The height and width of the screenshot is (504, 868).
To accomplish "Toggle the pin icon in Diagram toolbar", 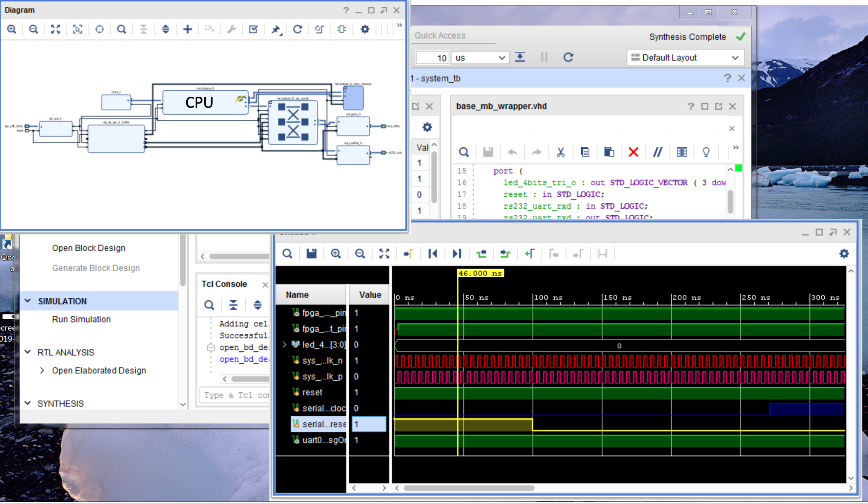I will click(x=276, y=29).
